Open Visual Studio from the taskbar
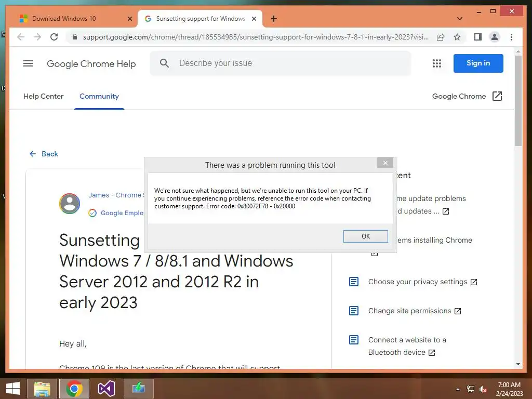The height and width of the screenshot is (399, 532). (x=106, y=389)
